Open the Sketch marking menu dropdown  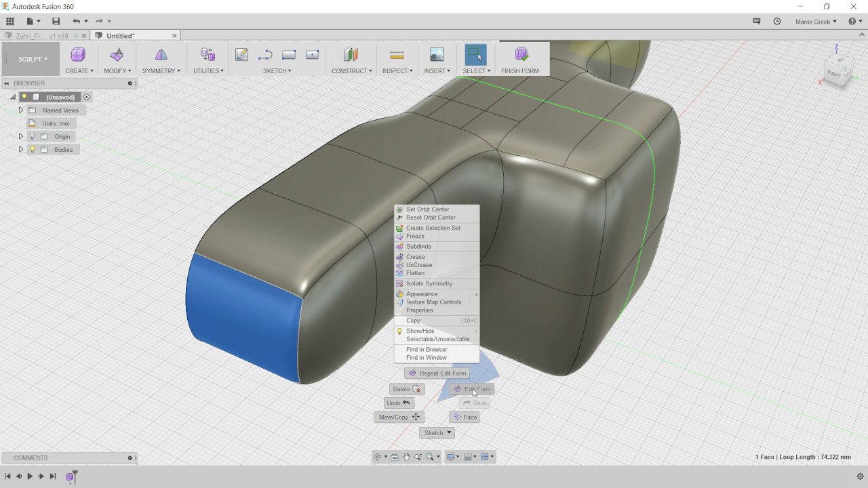[437, 432]
